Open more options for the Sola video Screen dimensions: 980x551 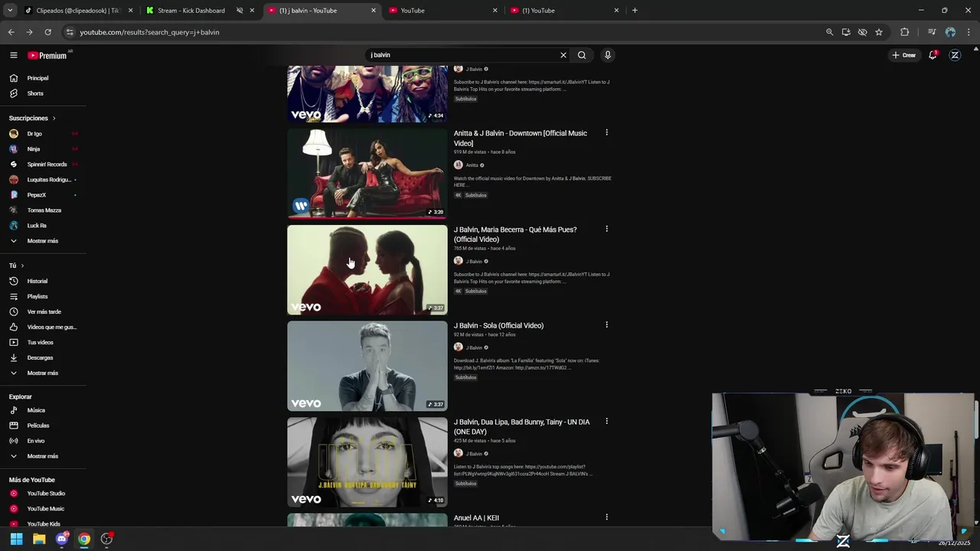click(606, 324)
